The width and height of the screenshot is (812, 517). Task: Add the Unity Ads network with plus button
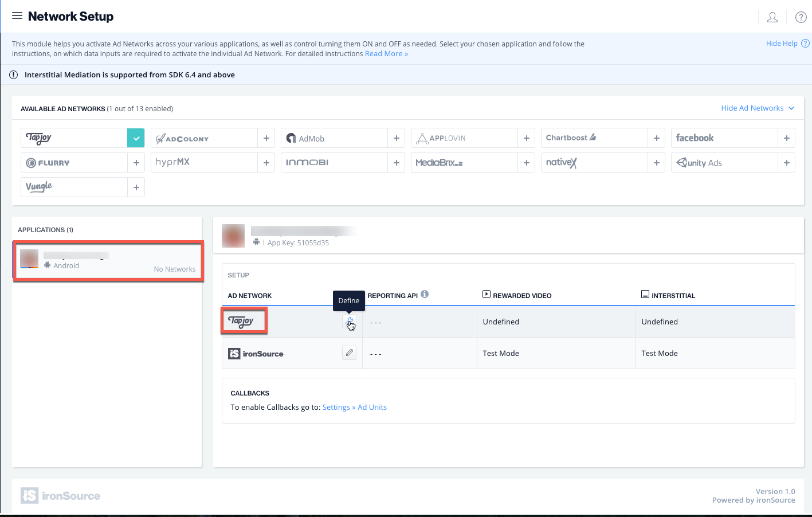pos(786,163)
